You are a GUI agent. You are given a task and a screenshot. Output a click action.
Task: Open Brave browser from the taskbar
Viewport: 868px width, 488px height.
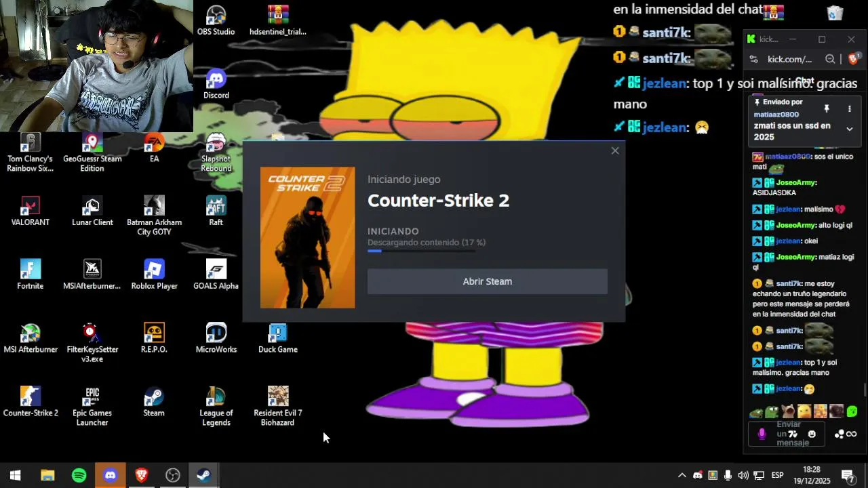coord(142,476)
